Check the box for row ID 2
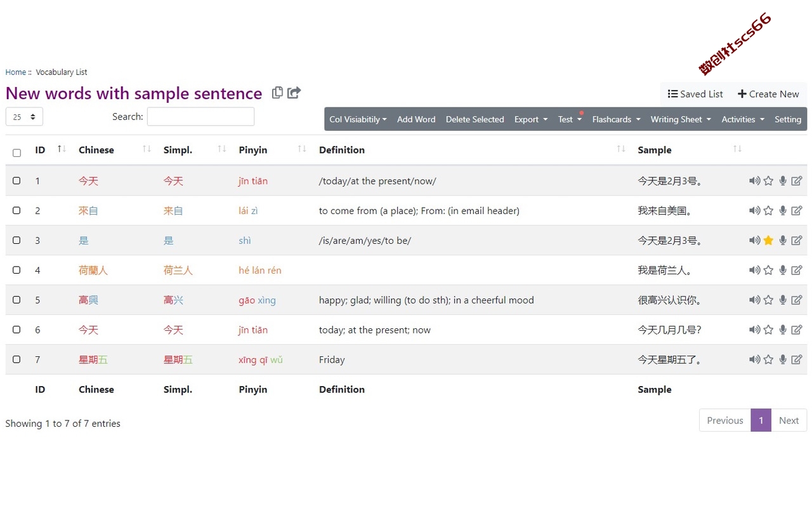The width and height of the screenshot is (812, 508). pyautogui.click(x=16, y=210)
